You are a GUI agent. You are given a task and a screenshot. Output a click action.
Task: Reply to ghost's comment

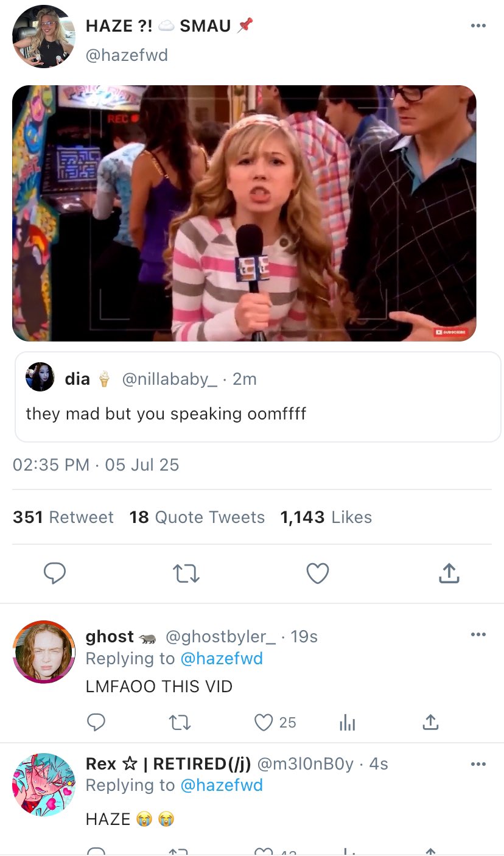96,723
